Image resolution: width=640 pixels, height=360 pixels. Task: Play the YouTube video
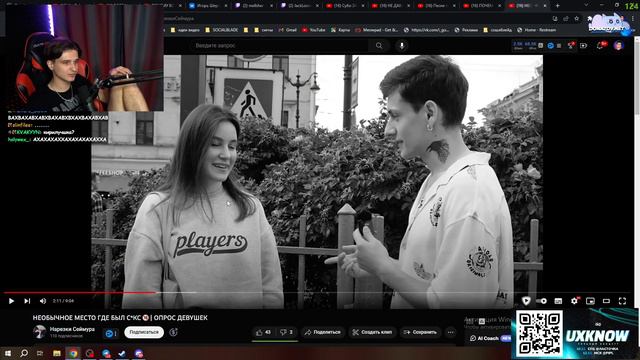click(x=11, y=301)
